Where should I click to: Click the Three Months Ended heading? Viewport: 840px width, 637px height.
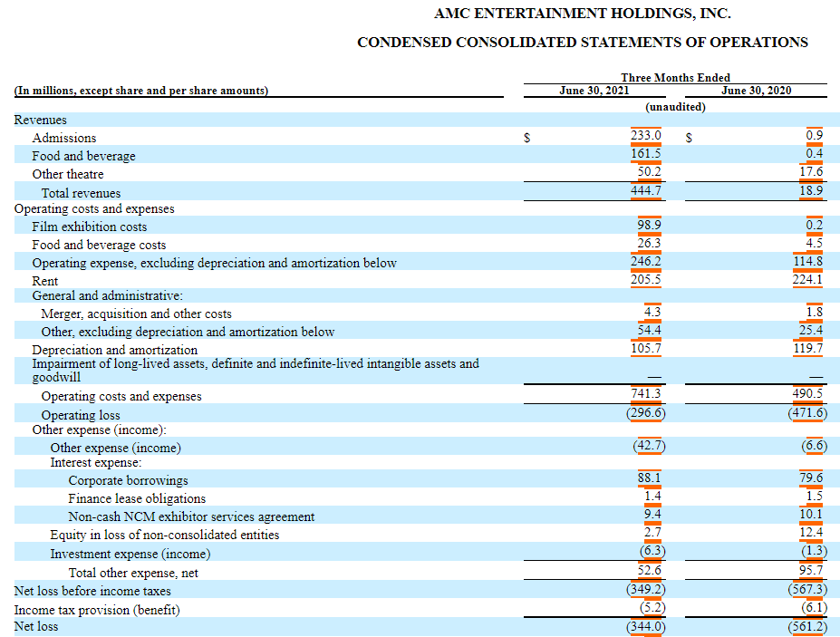pos(675,77)
